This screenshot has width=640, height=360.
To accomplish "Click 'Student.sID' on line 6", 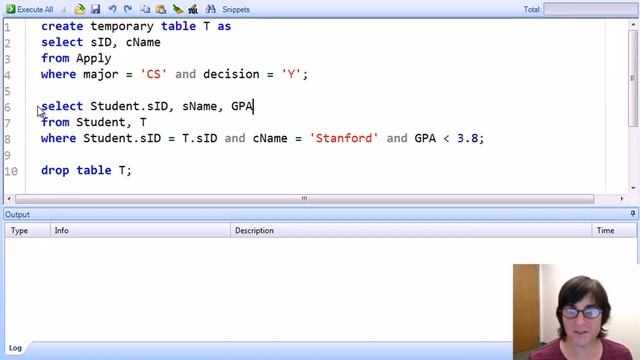I will point(129,106).
